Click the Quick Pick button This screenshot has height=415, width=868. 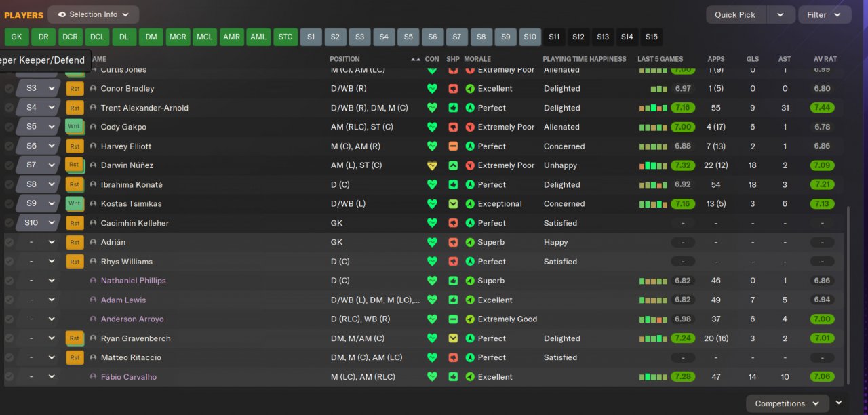pyautogui.click(x=735, y=14)
